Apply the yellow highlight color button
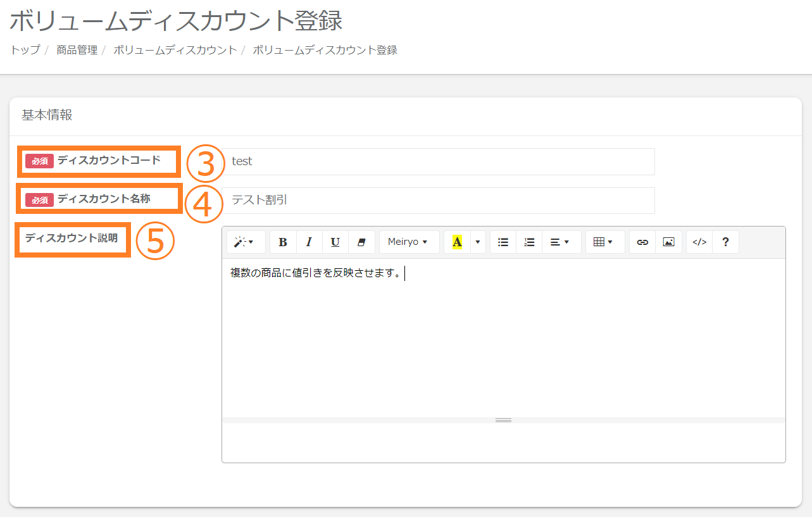812x517 pixels. [457, 242]
